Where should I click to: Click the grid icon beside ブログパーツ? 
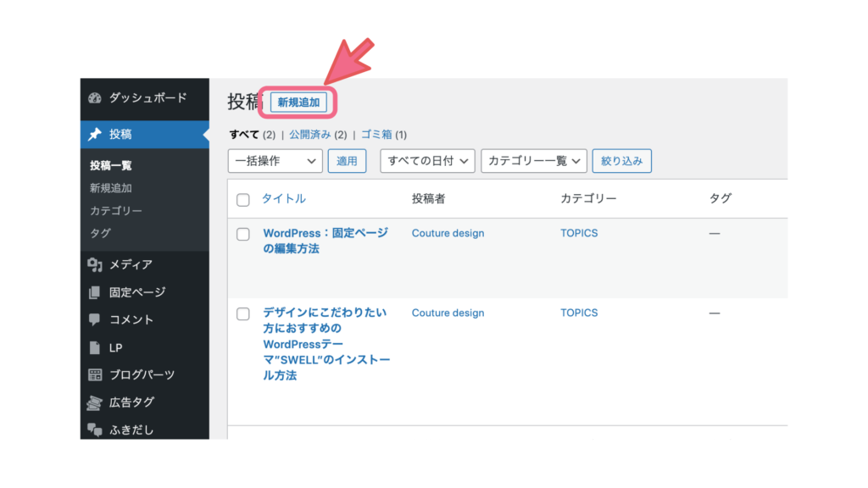pyautogui.click(x=95, y=374)
